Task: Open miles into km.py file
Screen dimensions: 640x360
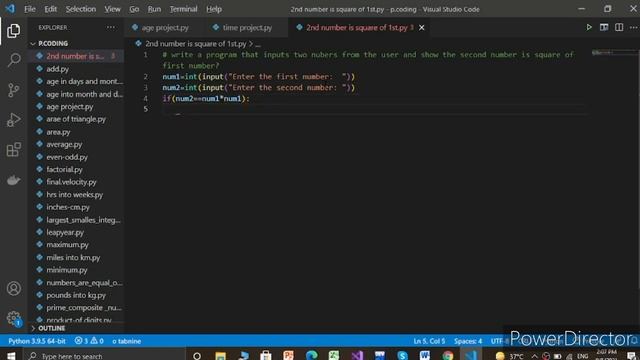Action: click(x=73, y=258)
